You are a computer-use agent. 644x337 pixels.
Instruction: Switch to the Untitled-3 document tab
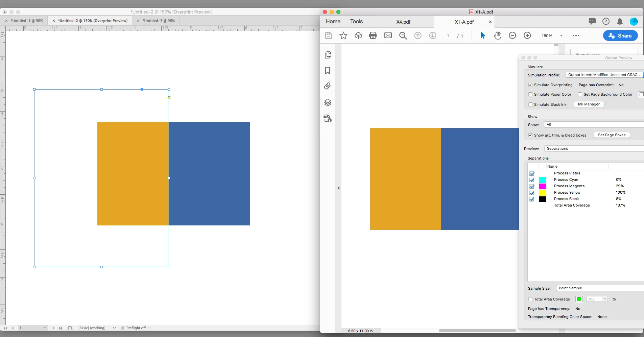pos(159,21)
